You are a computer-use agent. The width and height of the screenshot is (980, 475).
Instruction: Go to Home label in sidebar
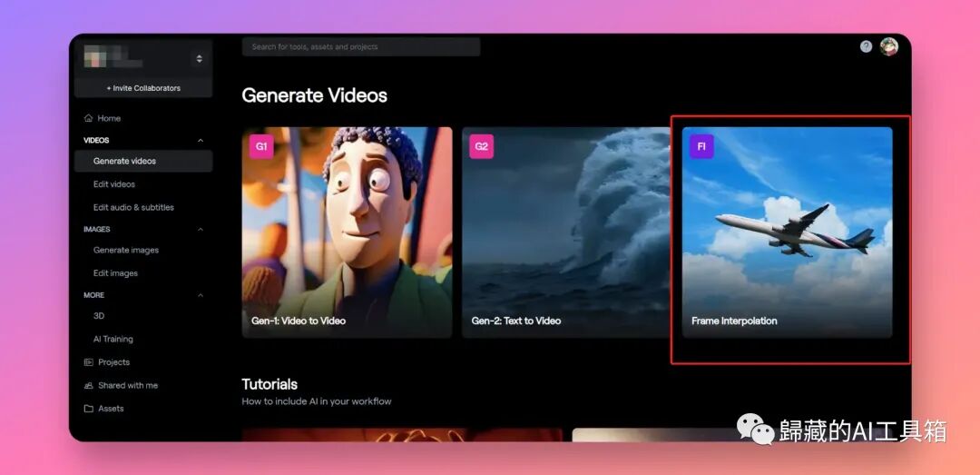(109, 118)
